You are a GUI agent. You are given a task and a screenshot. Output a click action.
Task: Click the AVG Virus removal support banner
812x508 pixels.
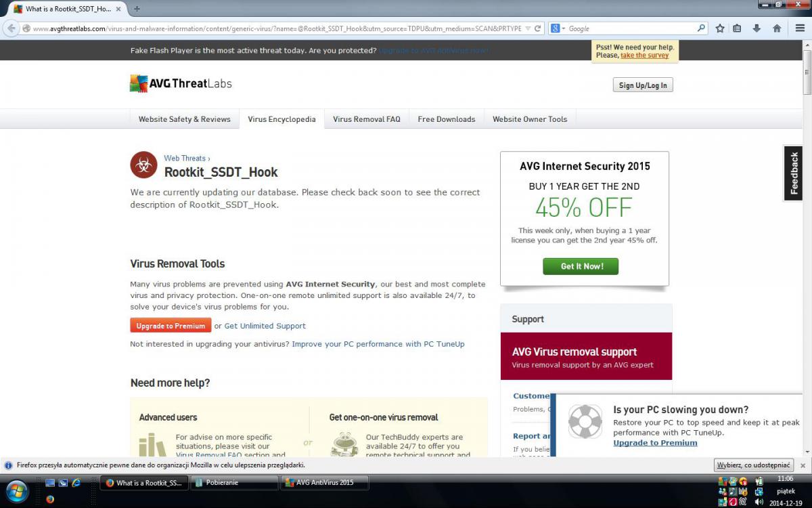point(586,356)
